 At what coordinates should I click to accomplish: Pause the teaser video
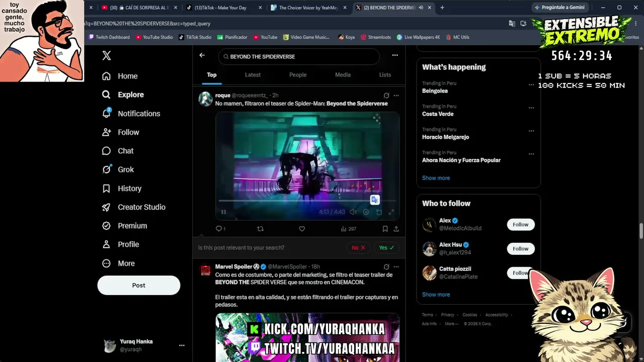point(223,212)
